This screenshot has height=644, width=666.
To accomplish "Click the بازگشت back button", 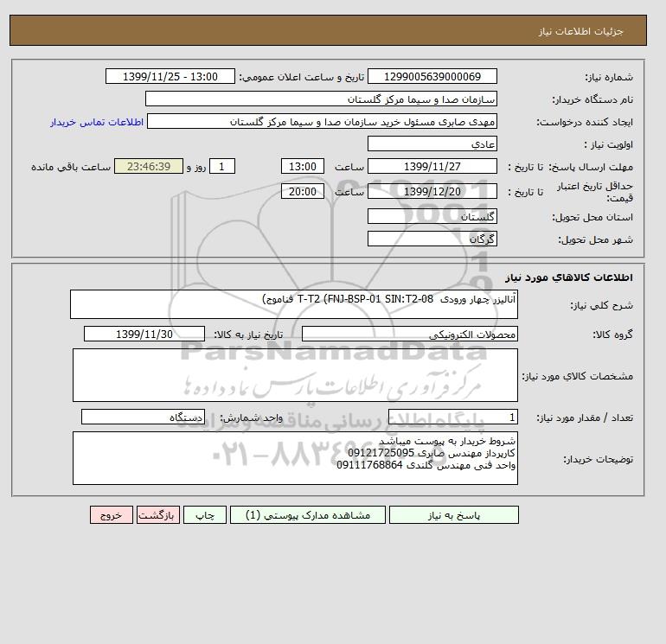I will 158,515.
